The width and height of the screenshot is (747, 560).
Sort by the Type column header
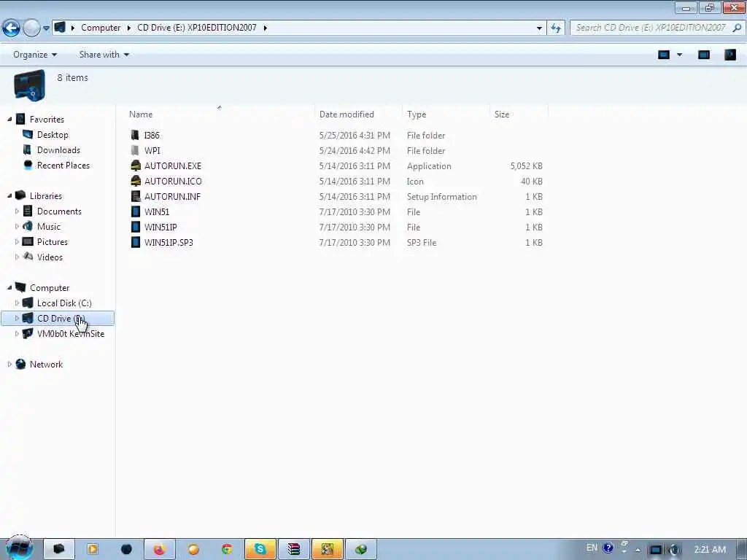417,114
